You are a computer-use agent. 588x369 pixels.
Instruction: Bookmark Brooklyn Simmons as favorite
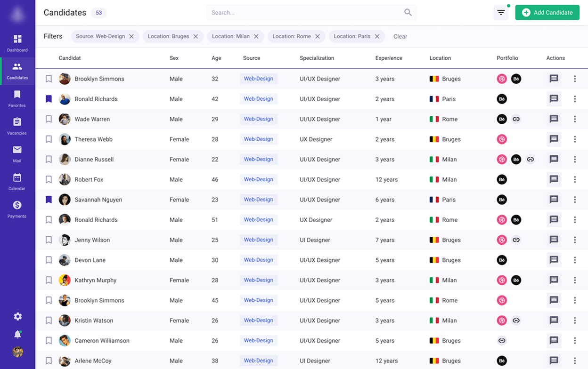coord(48,79)
